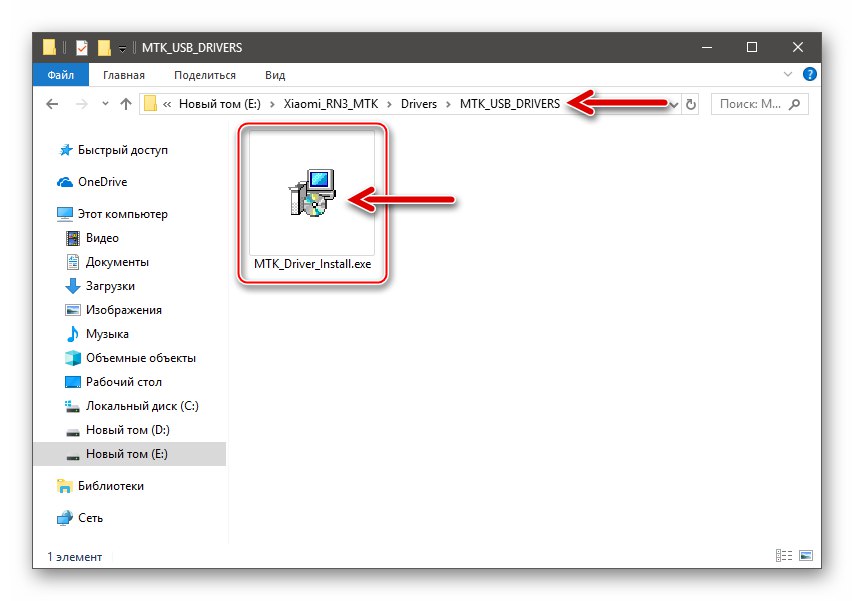Screen dimensions: 854x601
Task: Close the MTK_USB_DRIVERS window
Action: pyautogui.click(x=798, y=47)
